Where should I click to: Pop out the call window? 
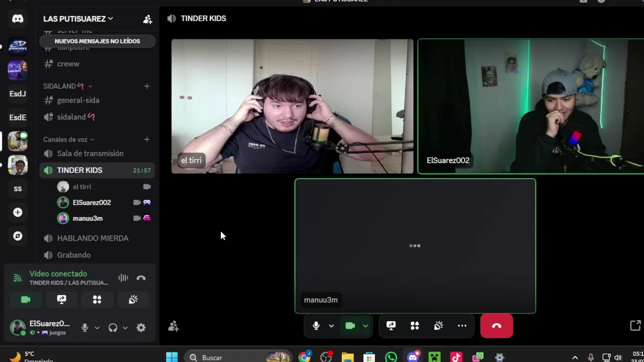(635, 326)
